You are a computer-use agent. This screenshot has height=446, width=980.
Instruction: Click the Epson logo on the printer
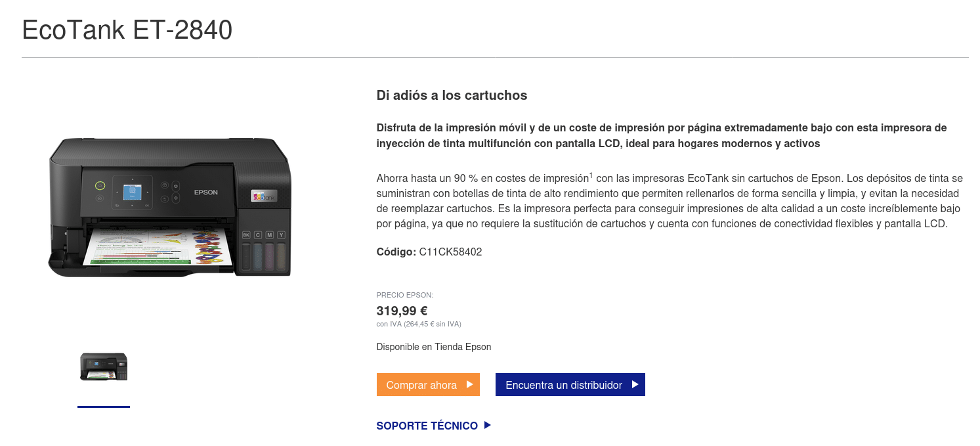205,192
